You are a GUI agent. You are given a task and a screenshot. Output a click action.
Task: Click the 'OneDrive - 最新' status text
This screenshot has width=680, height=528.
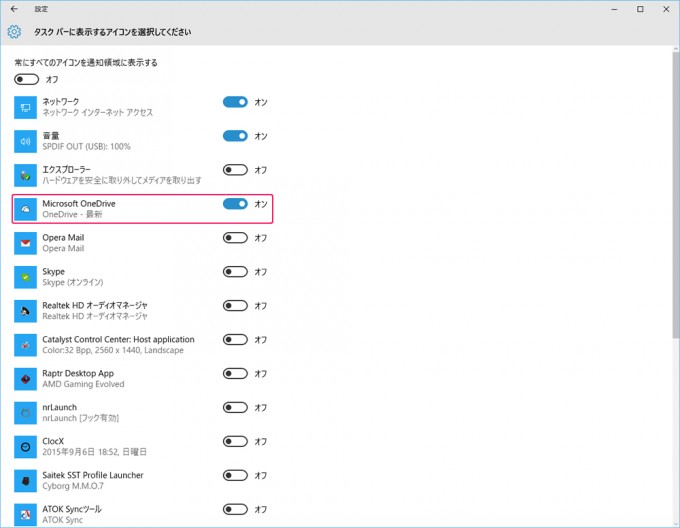tap(72, 215)
